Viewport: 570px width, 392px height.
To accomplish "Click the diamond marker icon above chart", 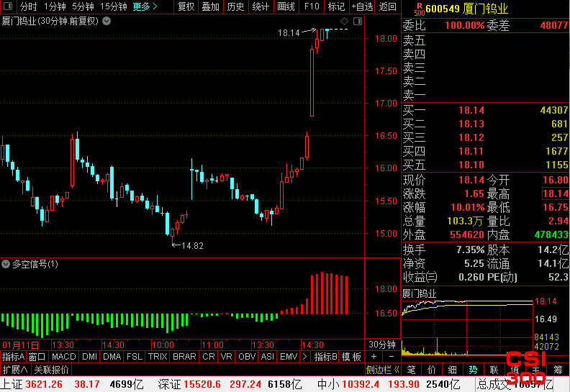I will 344,21.
